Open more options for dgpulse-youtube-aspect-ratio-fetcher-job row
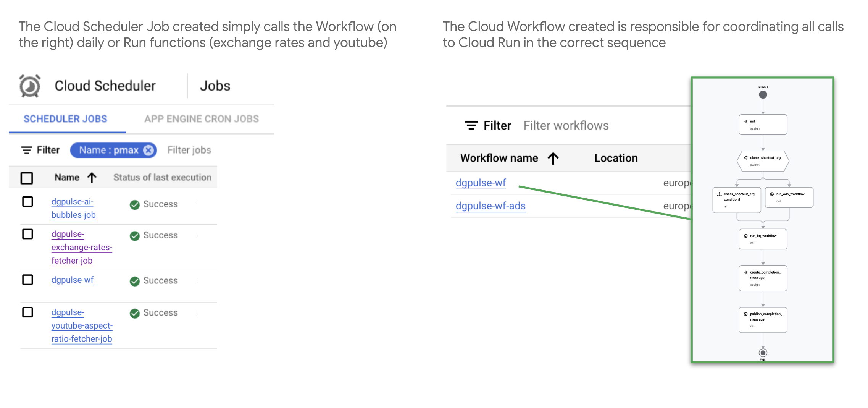The height and width of the screenshot is (408, 868). (198, 313)
